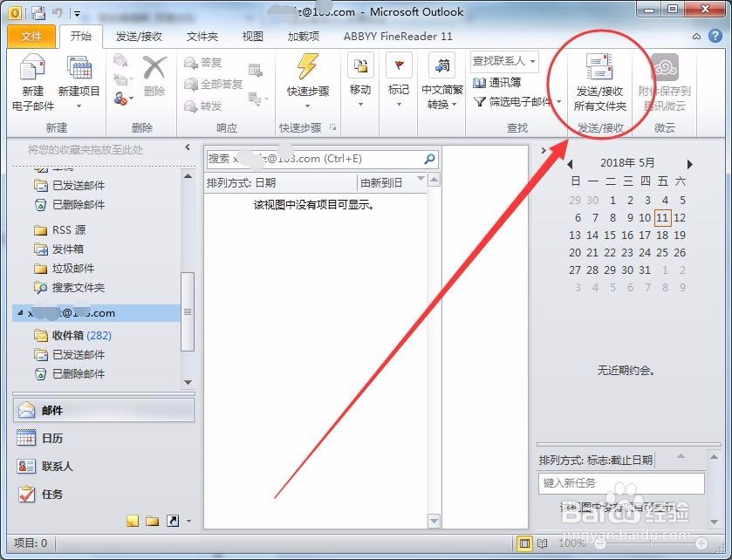Open the folder list icon
The height and width of the screenshot is (560, 732).
click(152, 521)
